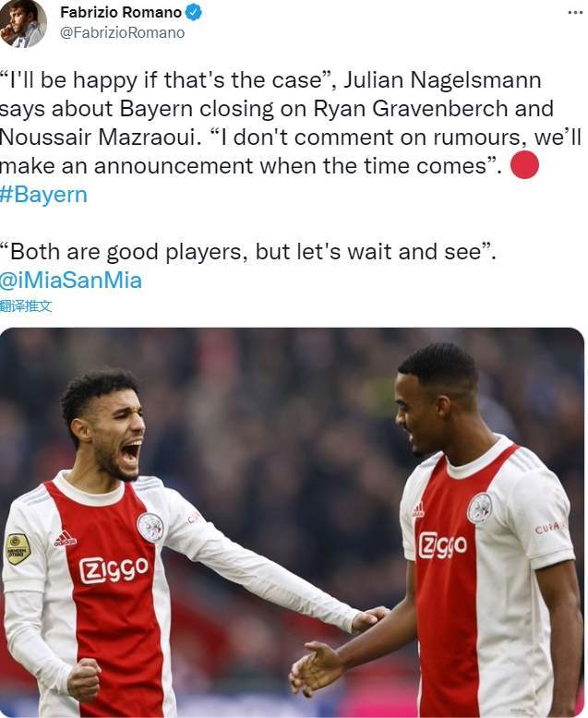
Task: Click 翻译推文 to translate the tweet
Action: [26, 305]
